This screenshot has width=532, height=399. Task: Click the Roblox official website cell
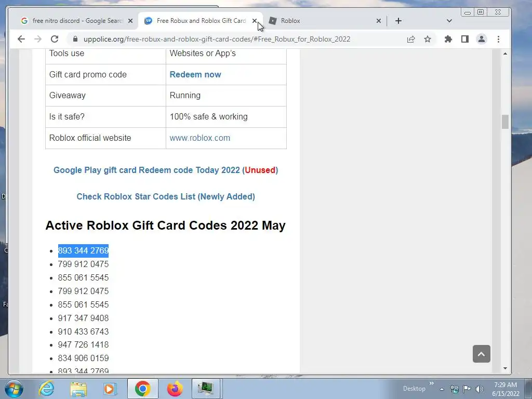pyautogui.click(x=105, y=138)
